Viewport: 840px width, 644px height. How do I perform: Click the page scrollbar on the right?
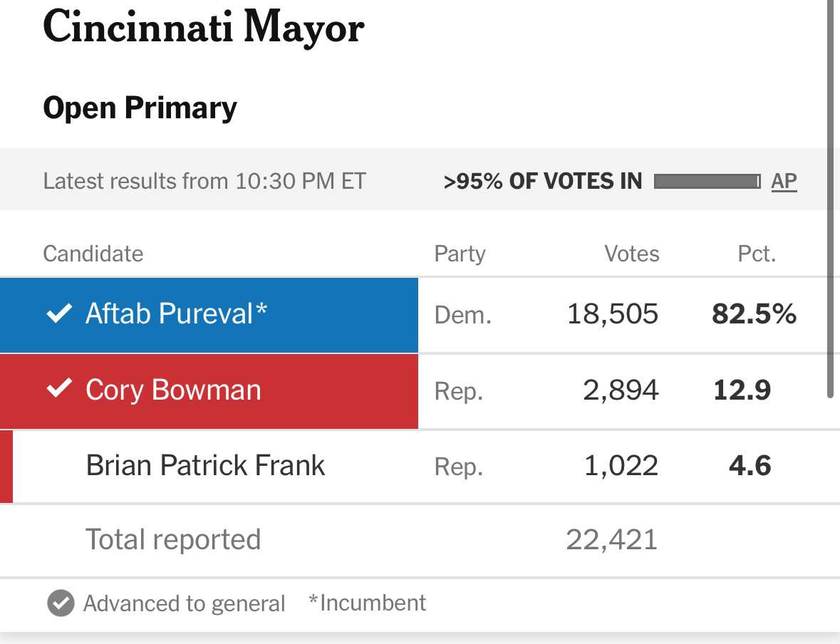(830, 198)
